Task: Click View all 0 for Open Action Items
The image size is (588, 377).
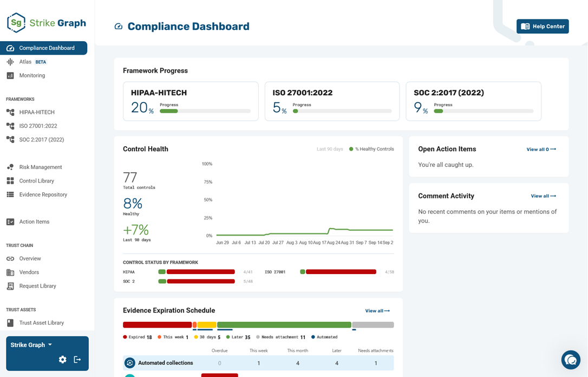Action: click(541, 149)
